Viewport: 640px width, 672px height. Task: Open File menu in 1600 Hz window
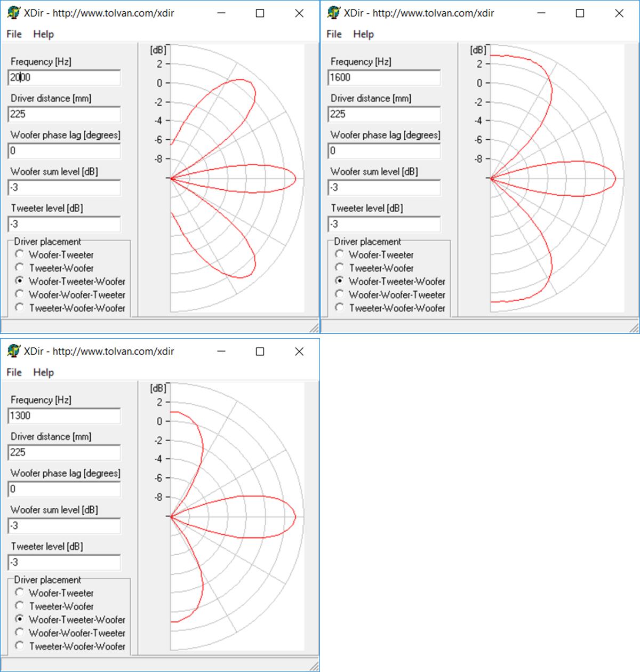[334, 34]
